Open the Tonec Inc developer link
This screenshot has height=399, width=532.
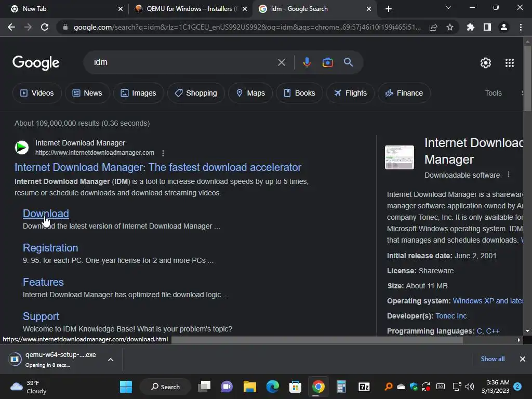coord(451,316)
